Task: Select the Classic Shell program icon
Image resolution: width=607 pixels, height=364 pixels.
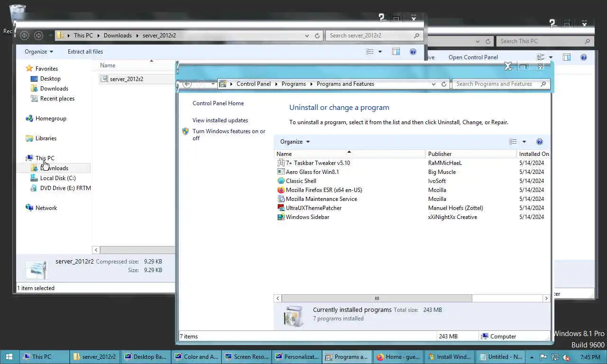Action: [281, 181]
